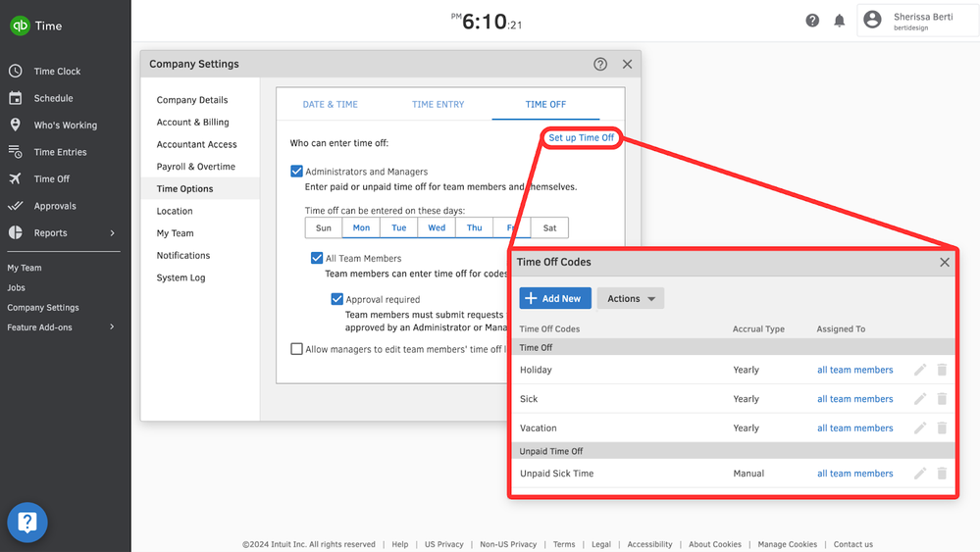Click Unpaid Sick Time's team members link

(855, 474)
